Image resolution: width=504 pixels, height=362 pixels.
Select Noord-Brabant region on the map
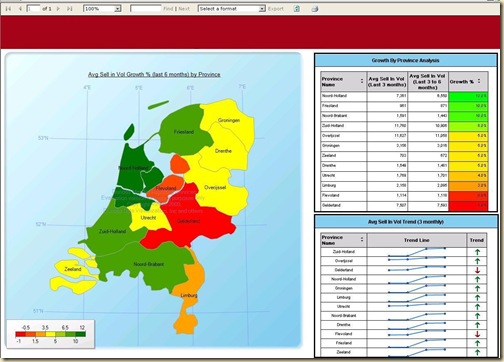click(149, 264)
